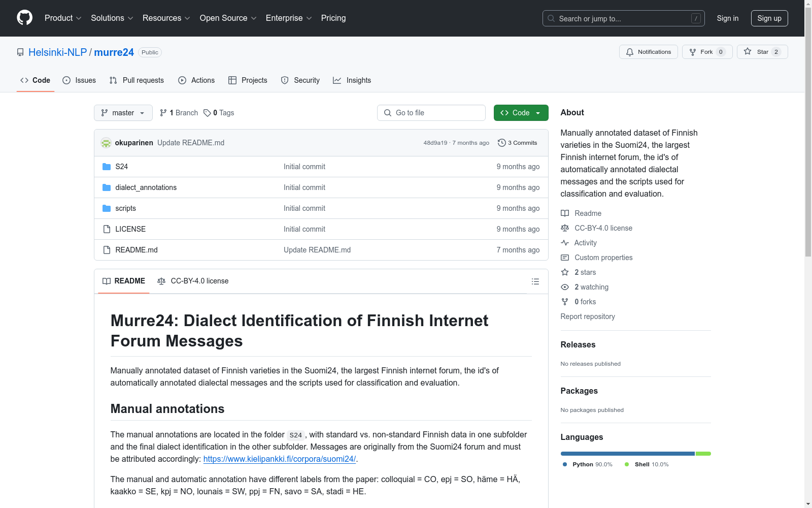The image size is (812, 508).
Task: Click okuparinen's avatar icon
Action: 106,143
